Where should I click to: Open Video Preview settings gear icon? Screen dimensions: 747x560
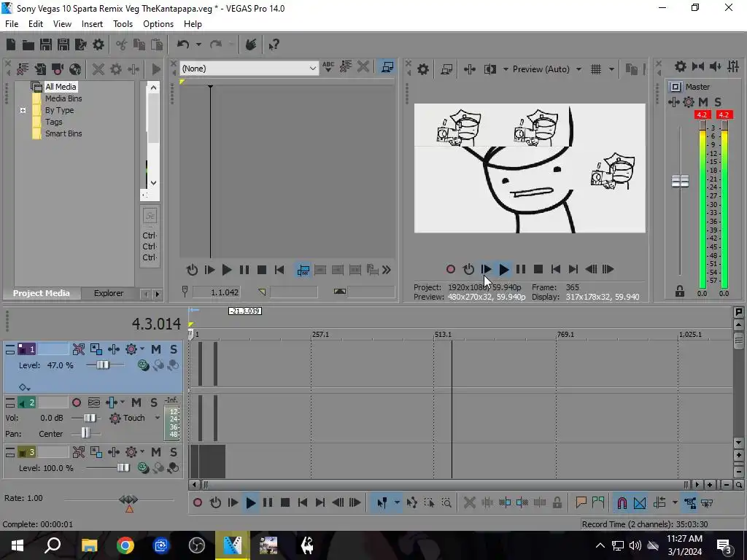pyautogui.click(x=422, y=69)
